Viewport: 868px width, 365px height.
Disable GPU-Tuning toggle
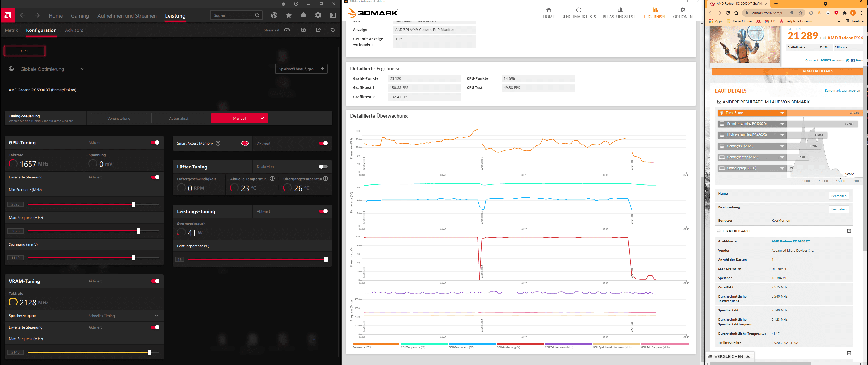click(155, 142)
